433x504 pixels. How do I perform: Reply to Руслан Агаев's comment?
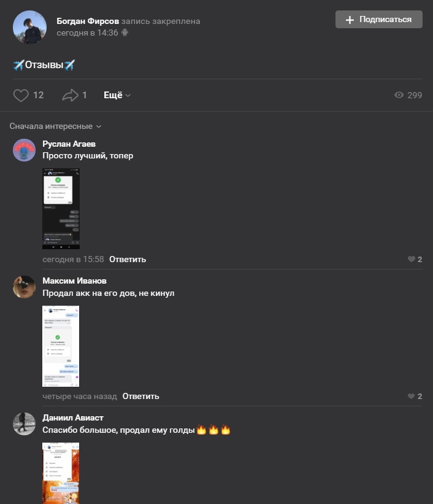128,260
